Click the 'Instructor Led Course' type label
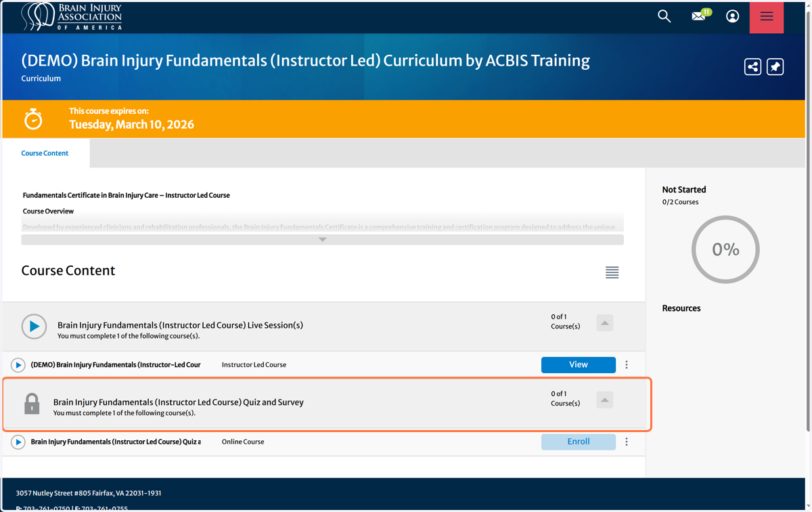This screenshot has width=812, height=512. (x=254, y=364)
